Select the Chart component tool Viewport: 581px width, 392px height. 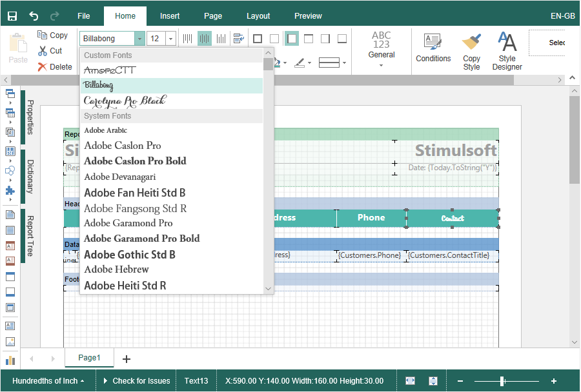point(10,360)
